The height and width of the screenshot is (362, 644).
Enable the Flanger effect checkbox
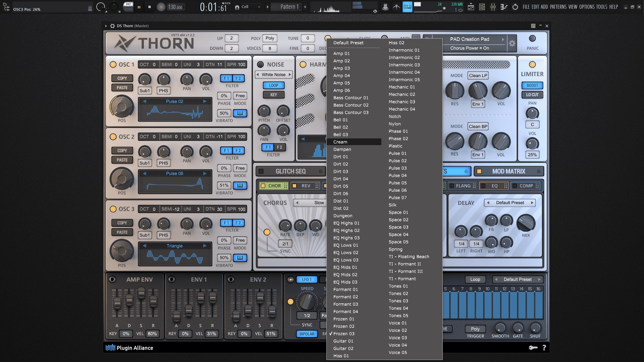coord(451,186)
